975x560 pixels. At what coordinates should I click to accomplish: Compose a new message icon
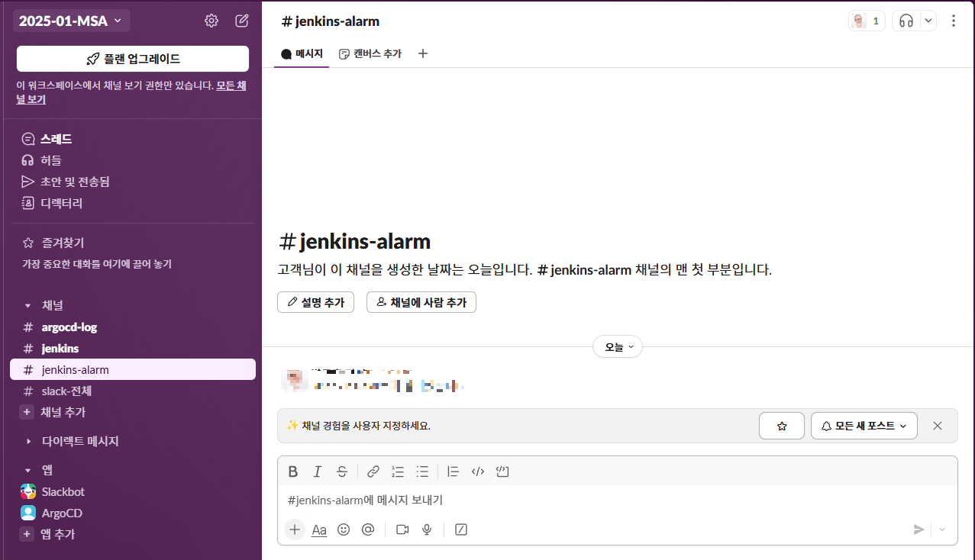(x=242, y=21)
